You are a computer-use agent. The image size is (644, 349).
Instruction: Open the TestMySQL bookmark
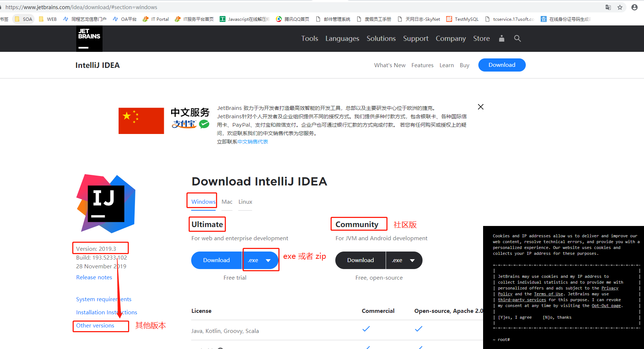click(x=462, y=19)
